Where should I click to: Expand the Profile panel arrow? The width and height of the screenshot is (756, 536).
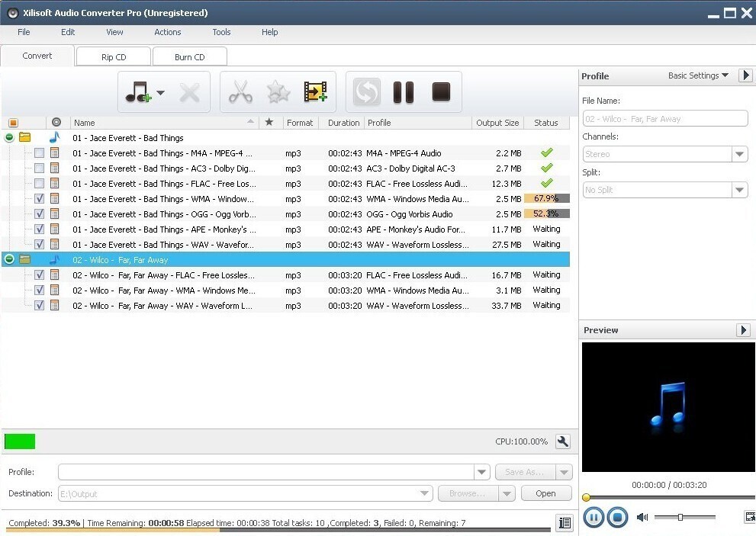point(745,75)
